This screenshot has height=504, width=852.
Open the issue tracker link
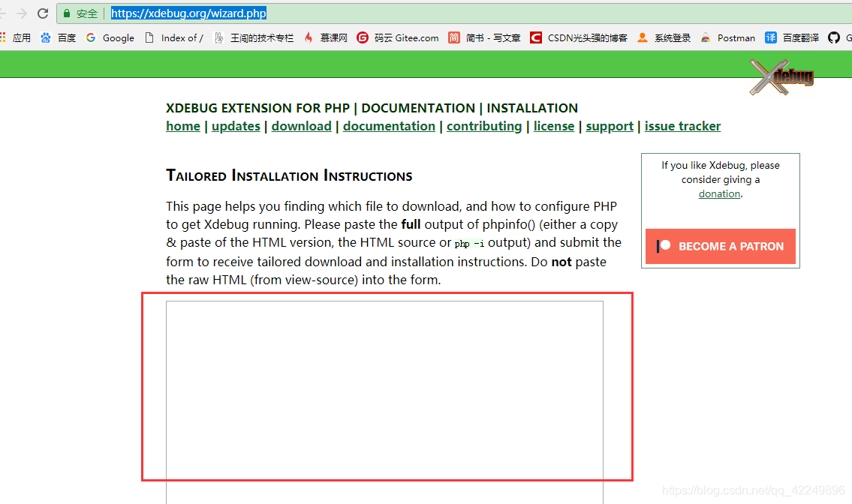tap(682, 126)
